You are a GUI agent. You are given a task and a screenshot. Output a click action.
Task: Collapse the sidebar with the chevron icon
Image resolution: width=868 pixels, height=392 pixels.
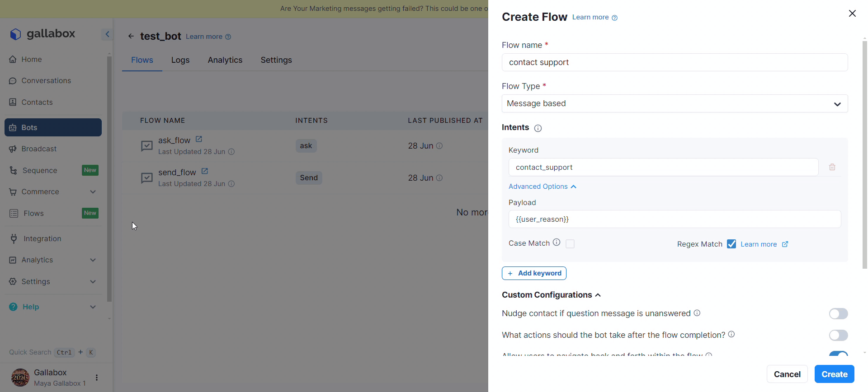107,34
